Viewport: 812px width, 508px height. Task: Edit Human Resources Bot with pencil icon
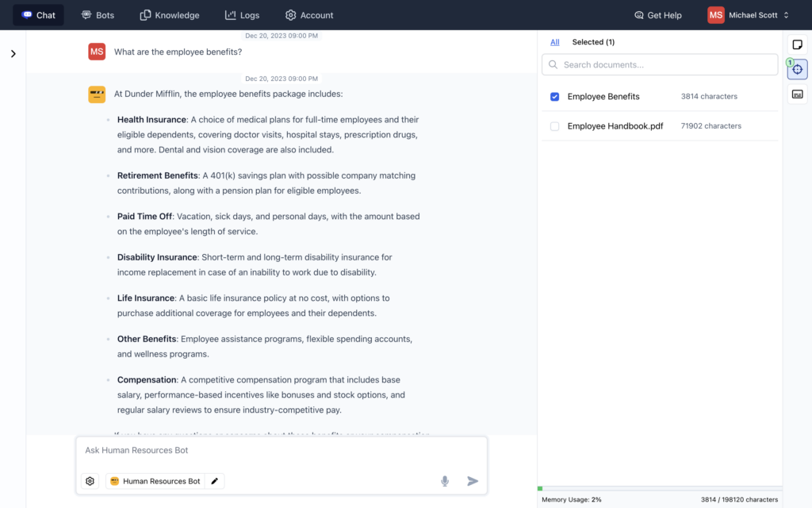point(214,481)
